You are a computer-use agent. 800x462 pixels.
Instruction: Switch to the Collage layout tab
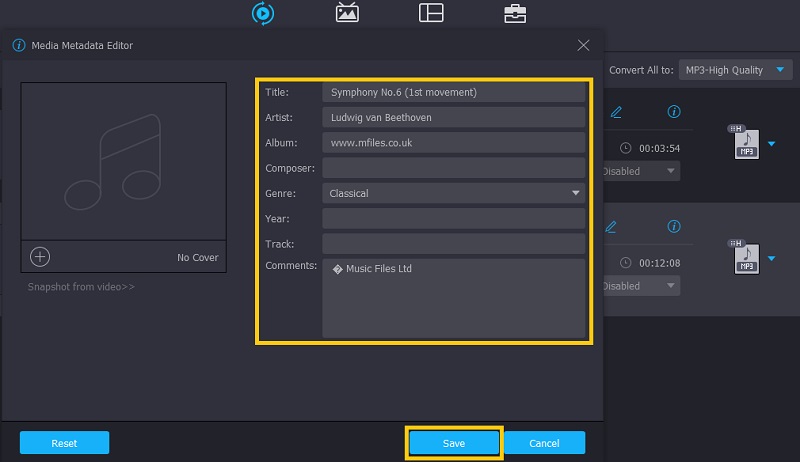(x=431, y=13)
